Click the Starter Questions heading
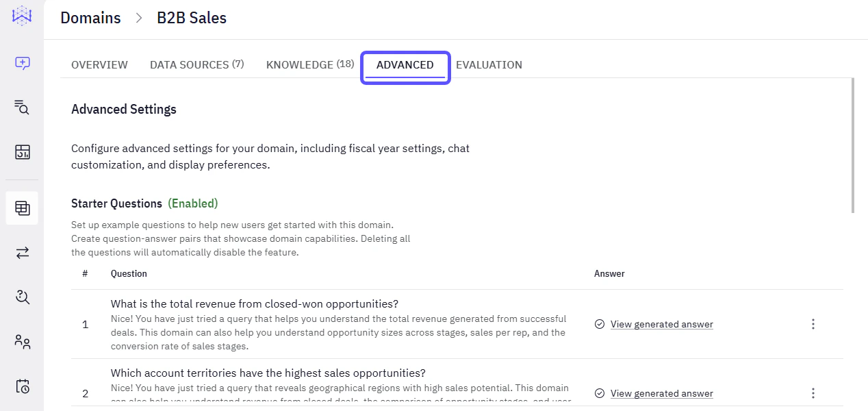868x411 pixels. (116, 203)
